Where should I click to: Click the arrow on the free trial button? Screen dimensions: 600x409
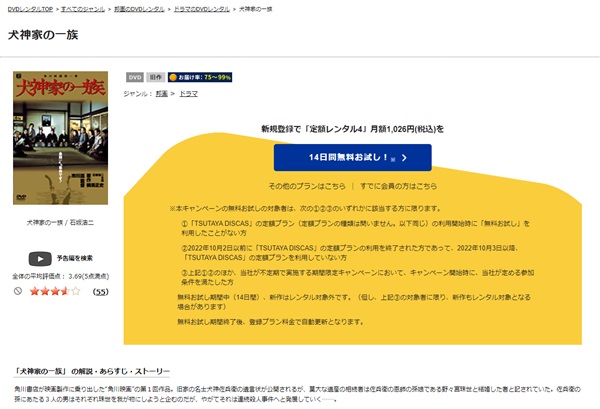pyautogui.click(x=404, y=158)
